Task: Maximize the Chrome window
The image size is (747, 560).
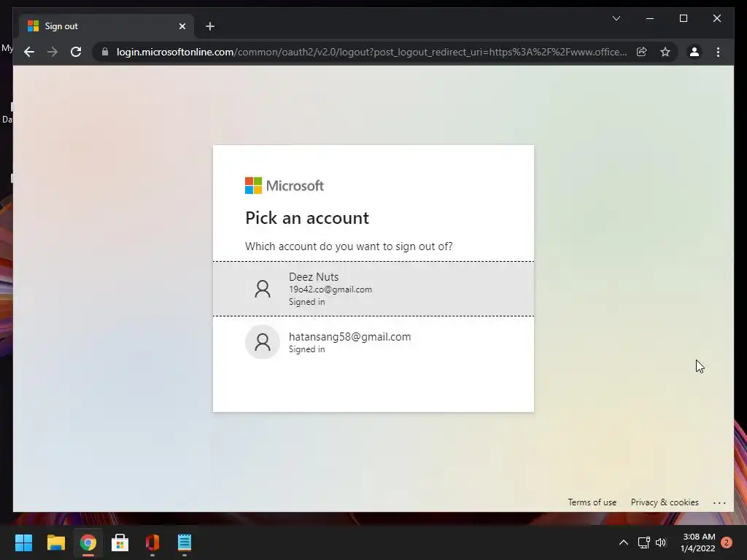Action: pyautogui.click(x=683, y=18)
